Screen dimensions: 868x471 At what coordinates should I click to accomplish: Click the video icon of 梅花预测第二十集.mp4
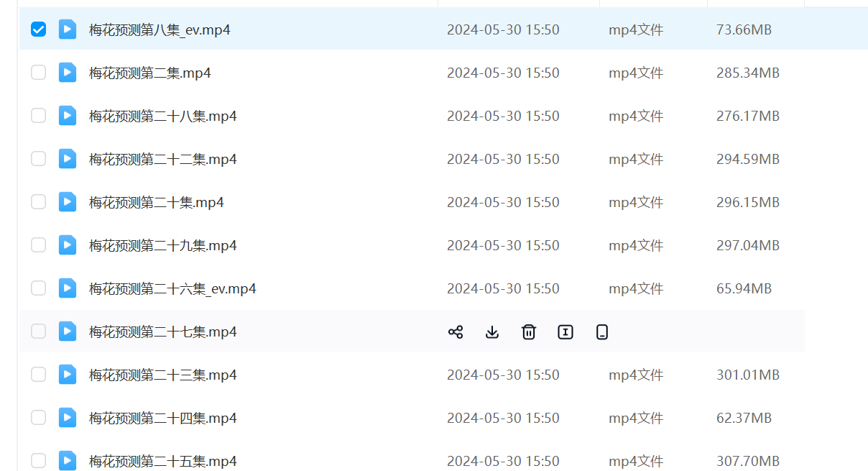68,202
